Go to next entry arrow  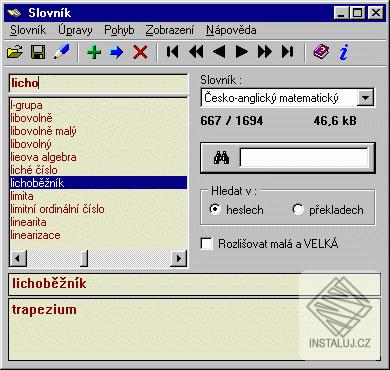(242, 52)
